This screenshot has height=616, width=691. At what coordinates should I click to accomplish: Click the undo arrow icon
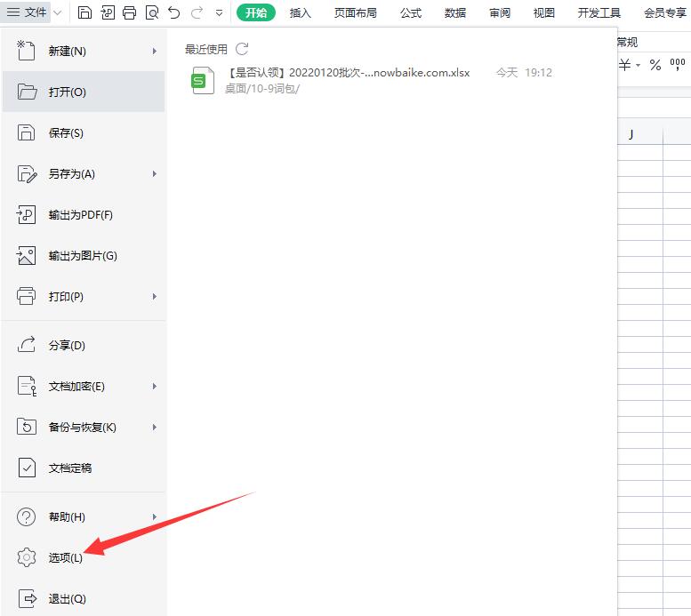click(174, 12)
